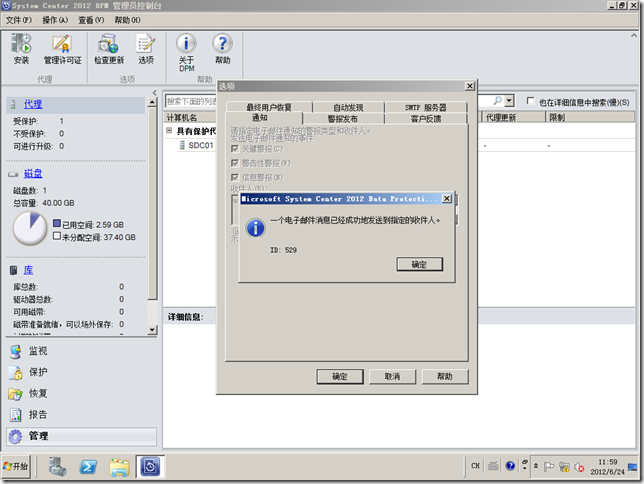Click Help button in Options dialog
The width and height of the screenshot is (644, 484).
pyautogui.click(x=445, y=376)
